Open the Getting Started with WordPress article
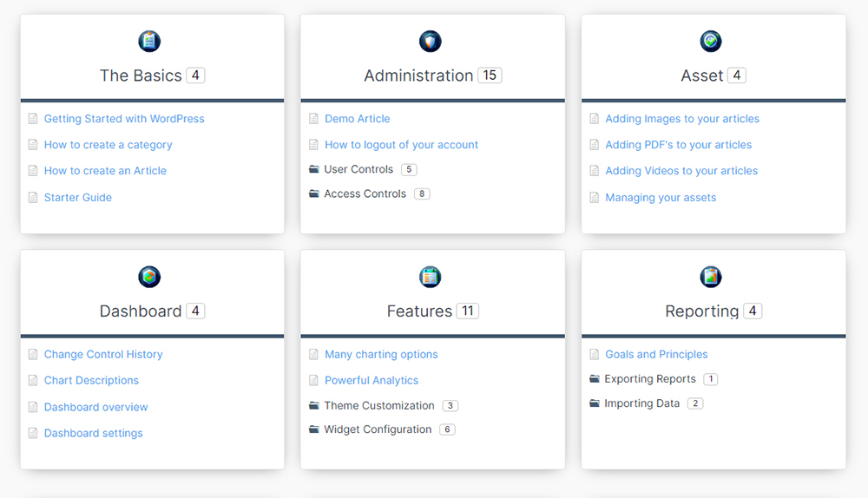868x498 pixels. [124, 119]
